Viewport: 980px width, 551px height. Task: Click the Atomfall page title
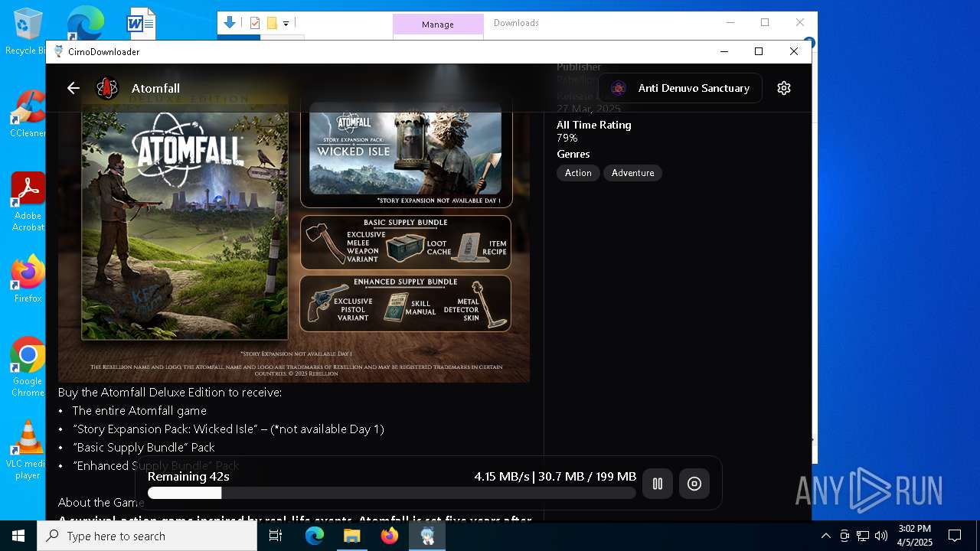coord(155,88)
